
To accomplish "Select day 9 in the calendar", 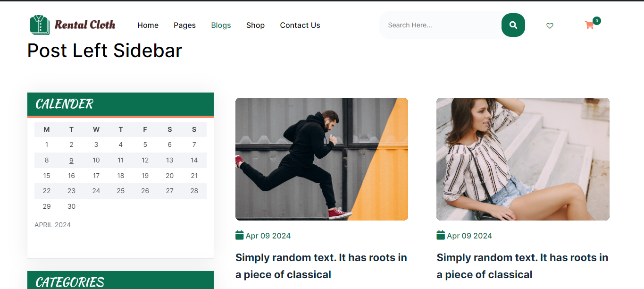I will point(71,160).
